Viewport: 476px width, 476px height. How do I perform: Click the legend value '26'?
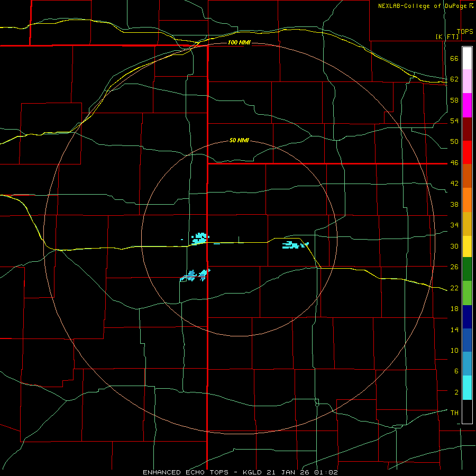point(454,267)
